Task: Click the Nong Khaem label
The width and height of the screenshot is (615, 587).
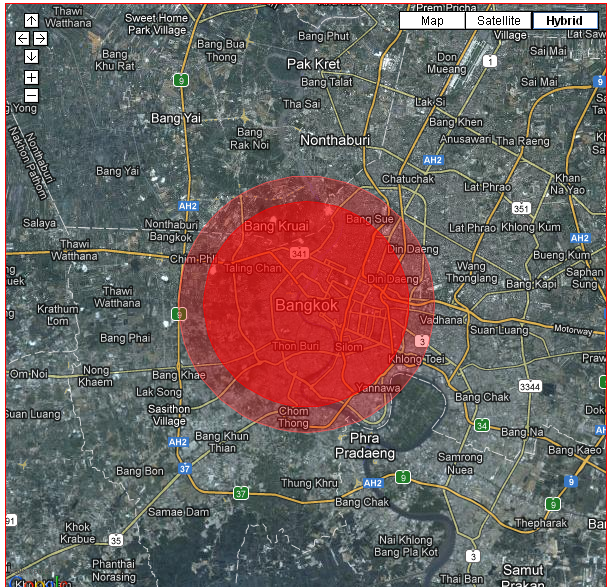Action: tap(96, 376)
